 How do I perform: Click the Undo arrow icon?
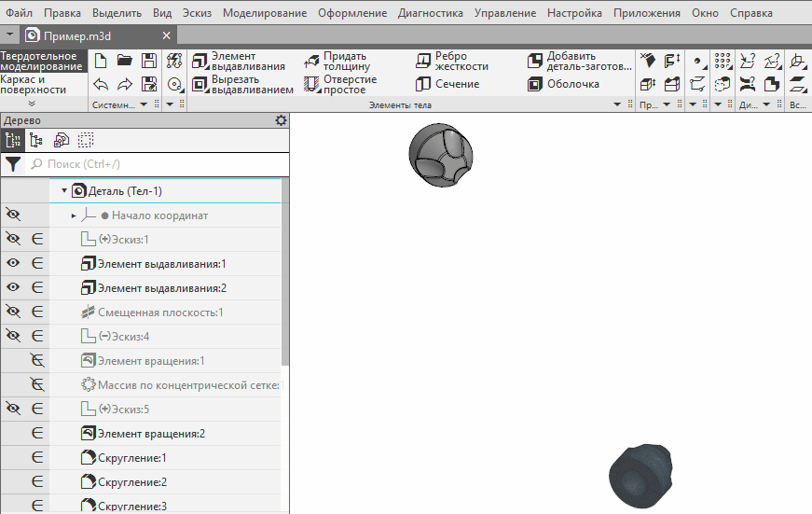[x=102, y=84]
